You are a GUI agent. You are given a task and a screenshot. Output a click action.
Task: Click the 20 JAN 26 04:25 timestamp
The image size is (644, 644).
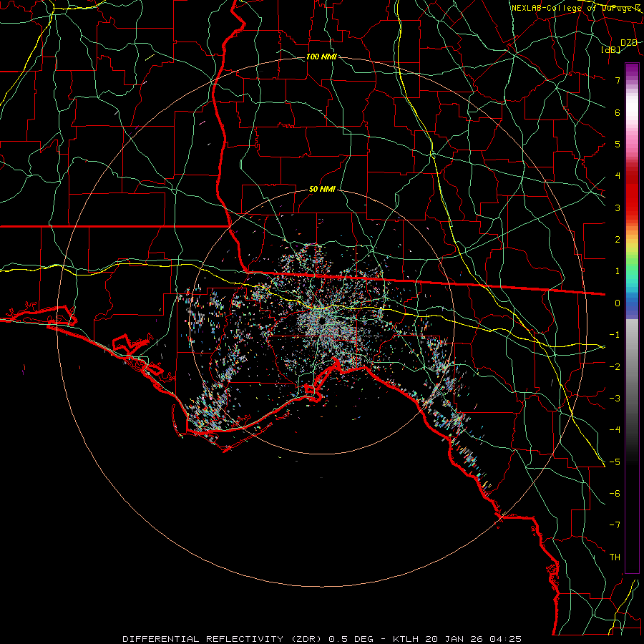(474, 639)
